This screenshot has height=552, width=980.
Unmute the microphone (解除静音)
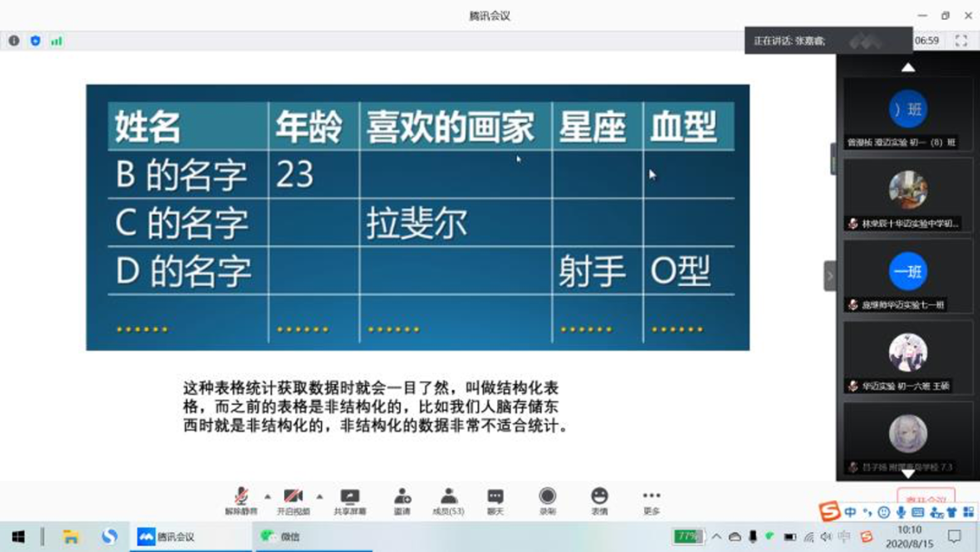coord(241,500)
